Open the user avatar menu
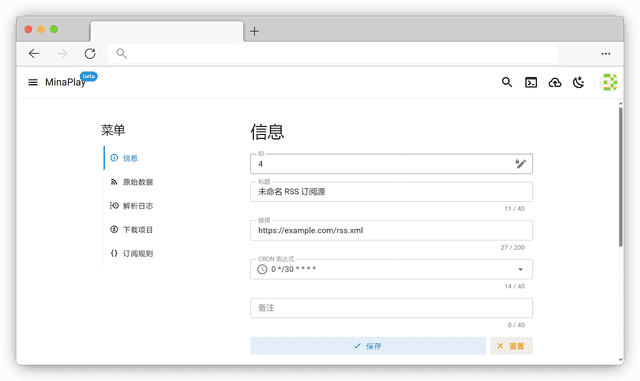This screenshot has height=381, width=640. (x=609, y=82)
